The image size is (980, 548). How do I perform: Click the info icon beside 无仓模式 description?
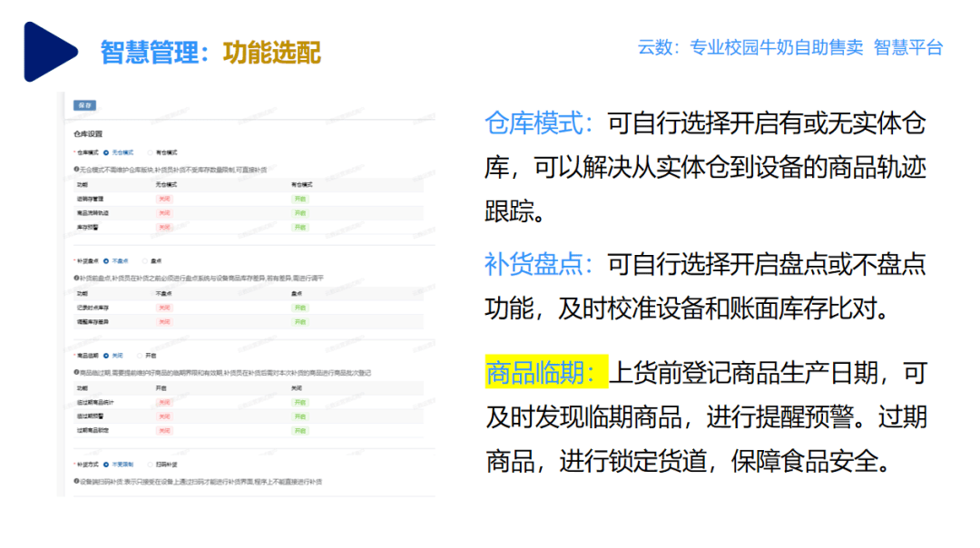76,170
